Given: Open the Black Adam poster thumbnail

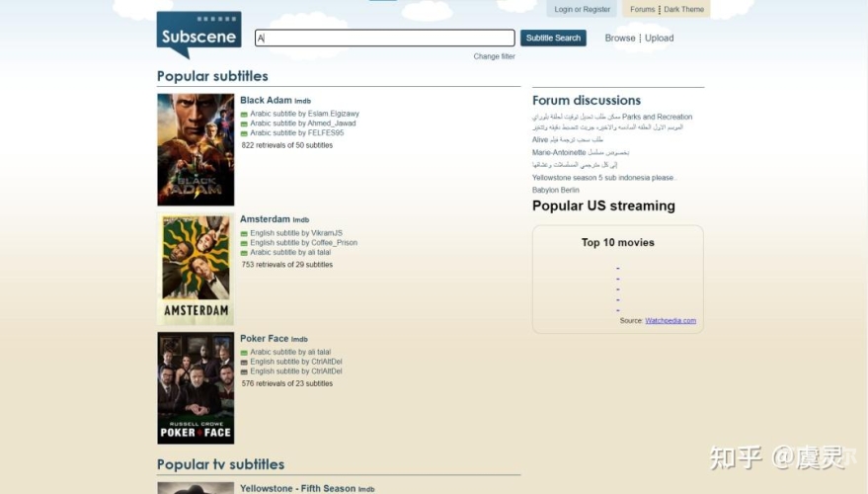Looking at the screenshot, I should point(196,149).
